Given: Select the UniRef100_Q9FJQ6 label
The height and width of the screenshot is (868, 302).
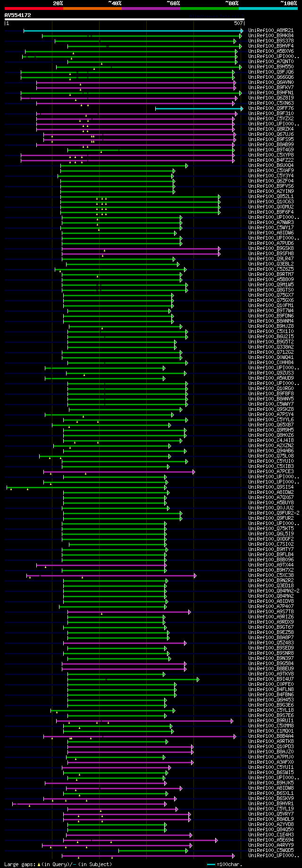Looking at the screenshot, I should (x=271, y=72).
